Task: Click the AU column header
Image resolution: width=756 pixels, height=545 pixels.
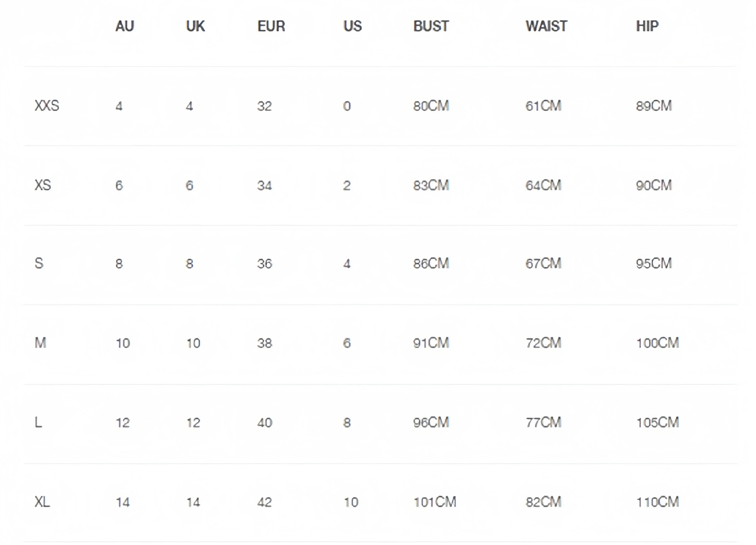Action: [125, 26]
